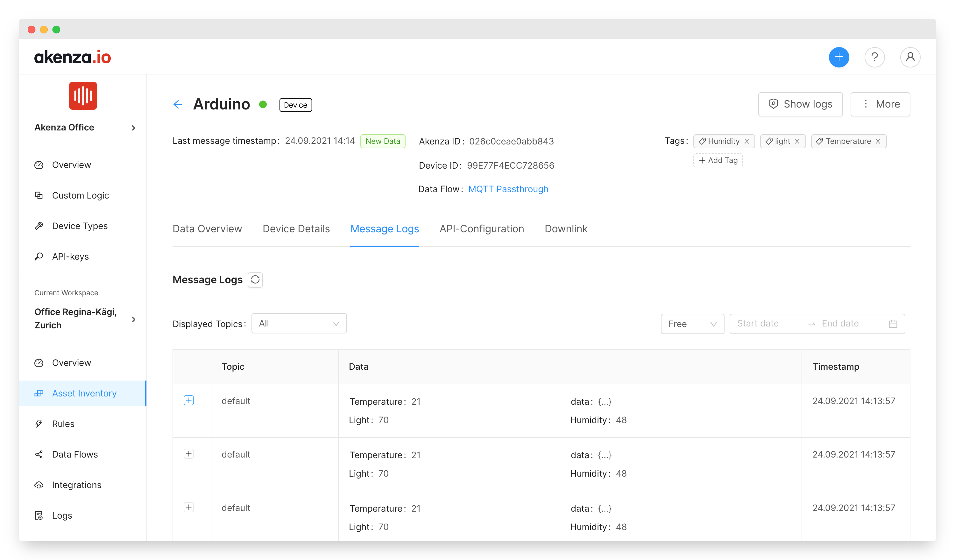
Task: Click the Overview icon under Akenza Office
Action: pyautogui.click(x=39, y=165)
